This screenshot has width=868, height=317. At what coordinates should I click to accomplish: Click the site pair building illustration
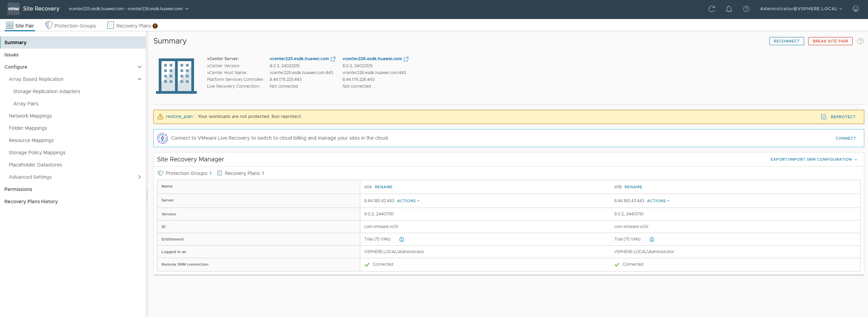click(x=176, y=76)
